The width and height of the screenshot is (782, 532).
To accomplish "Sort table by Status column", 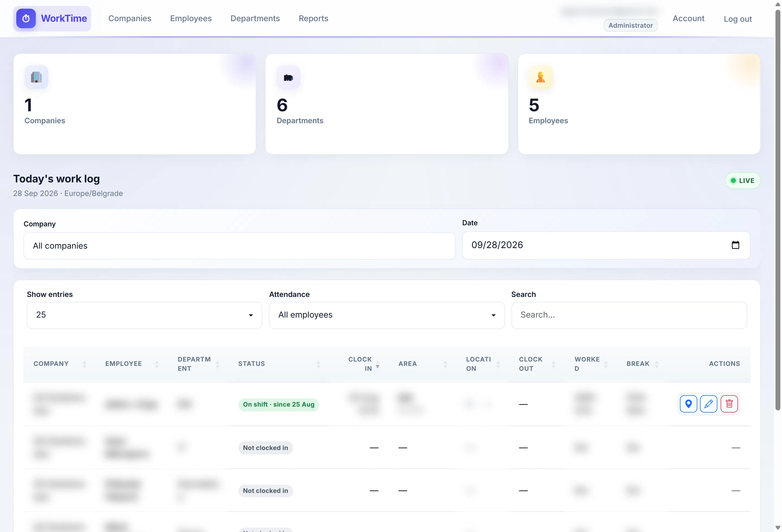I will 318,364.
